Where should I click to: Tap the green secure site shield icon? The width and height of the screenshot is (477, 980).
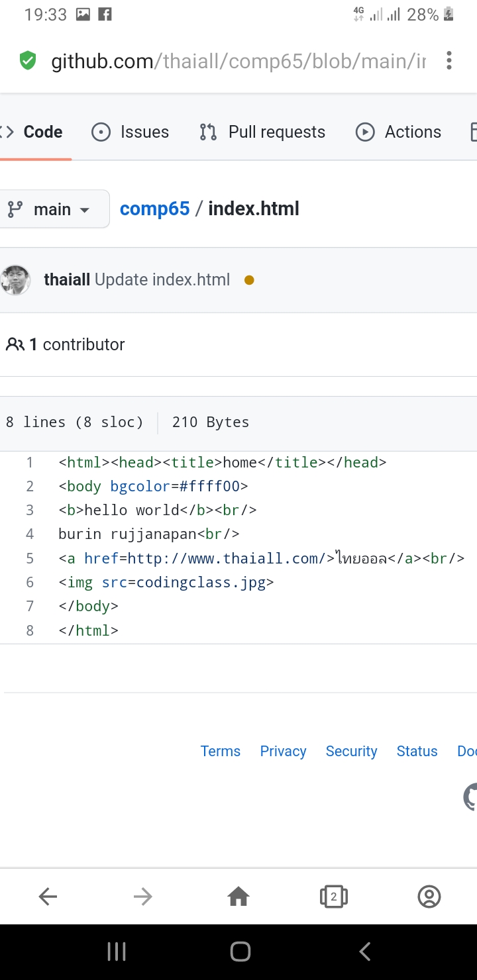click(x=28, y=61)
